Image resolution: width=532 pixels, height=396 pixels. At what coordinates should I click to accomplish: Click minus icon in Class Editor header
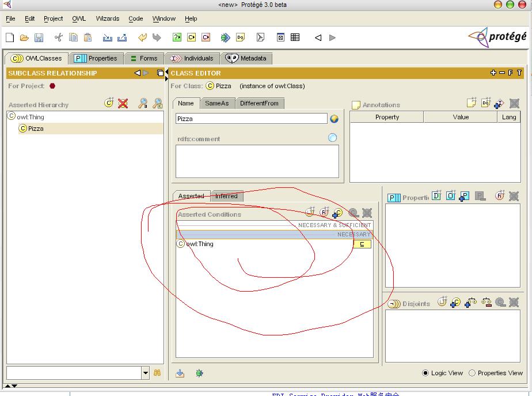pos(502,73)
